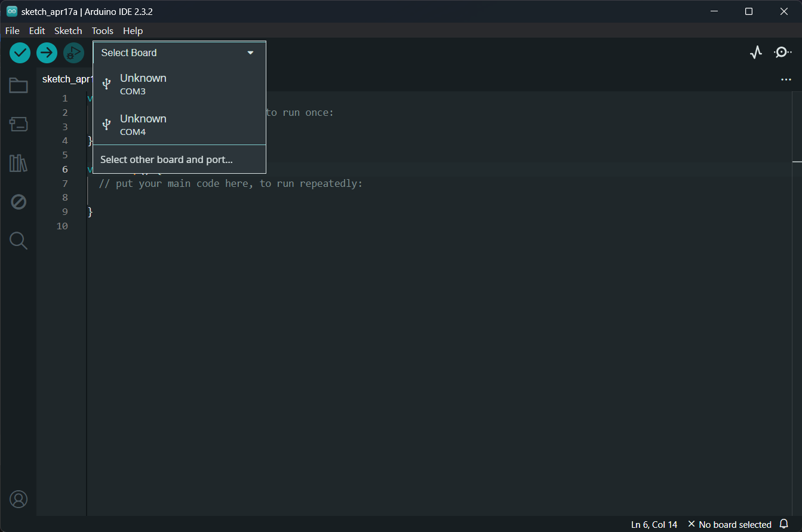Open the Library Manager sidebar icon
The image size is (802, 532).
tap(18, 163)
